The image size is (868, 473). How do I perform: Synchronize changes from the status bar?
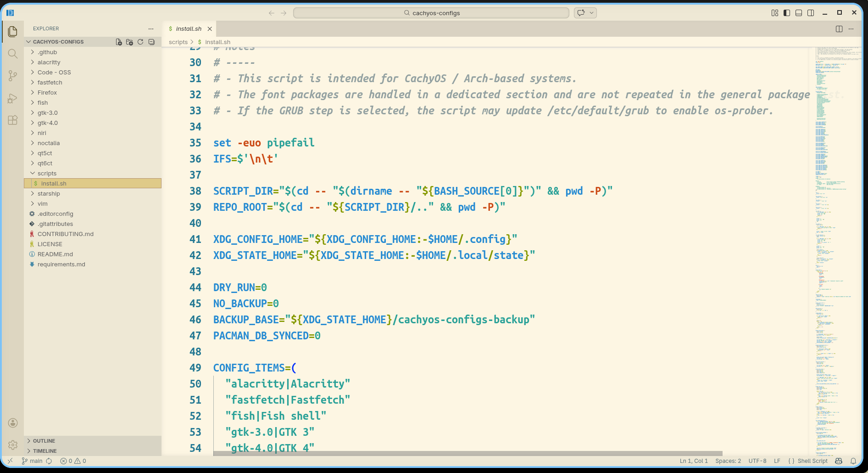[49, 461]
